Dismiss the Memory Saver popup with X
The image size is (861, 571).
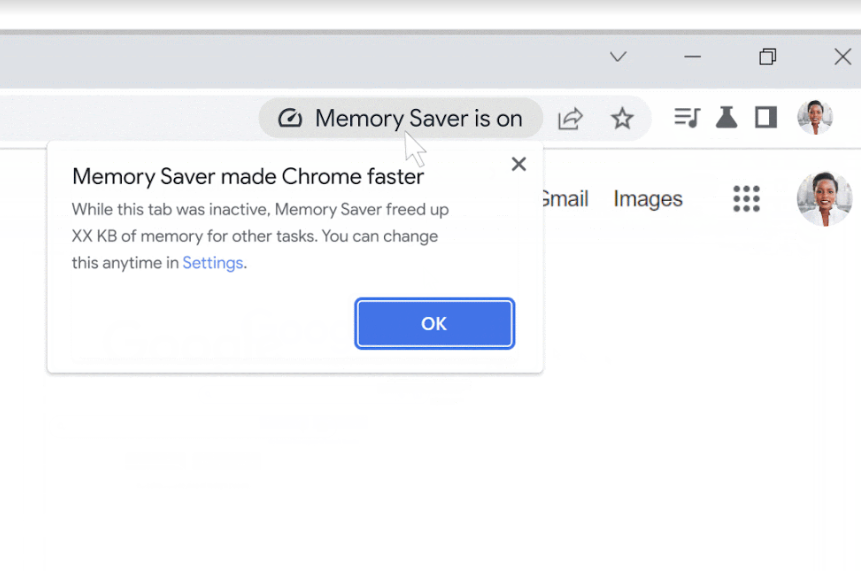[x=518, y=164]
